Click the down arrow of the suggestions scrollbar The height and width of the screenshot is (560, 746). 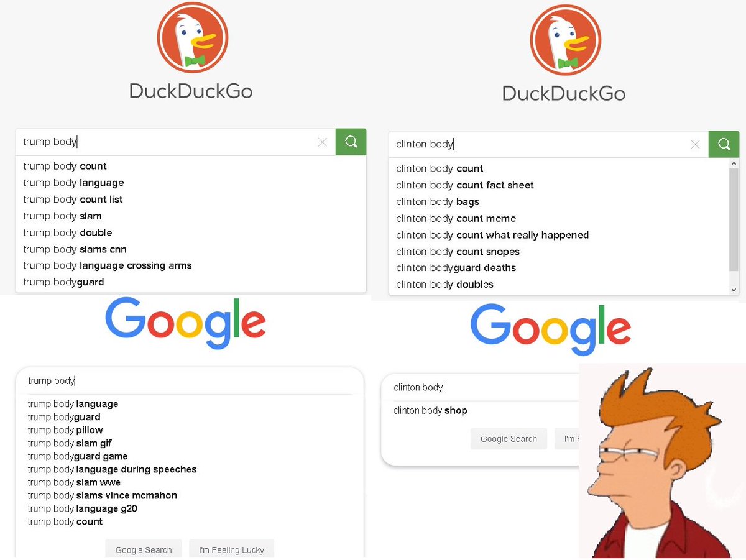point(734,290)
